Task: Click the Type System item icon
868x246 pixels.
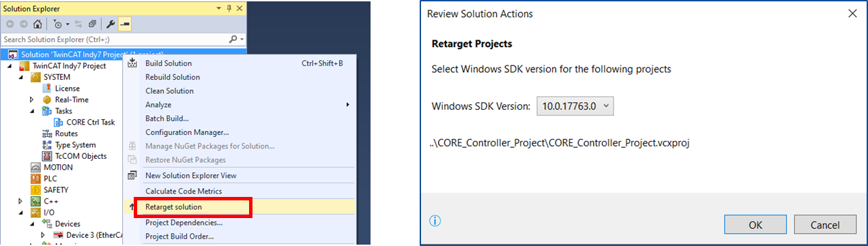Action: tap(47, 144)
